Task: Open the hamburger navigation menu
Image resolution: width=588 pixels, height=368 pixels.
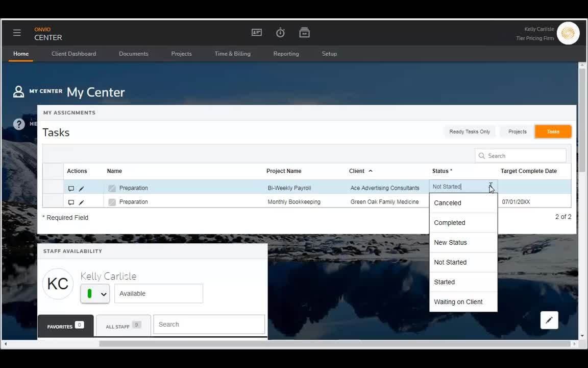Action: tap(17, 33)
